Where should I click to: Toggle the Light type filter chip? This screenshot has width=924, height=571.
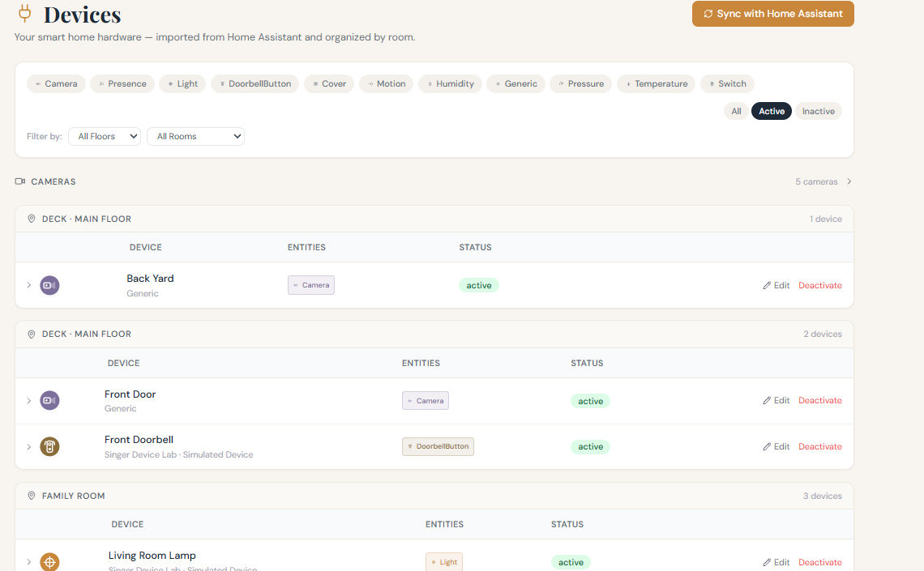pos(182,83)
